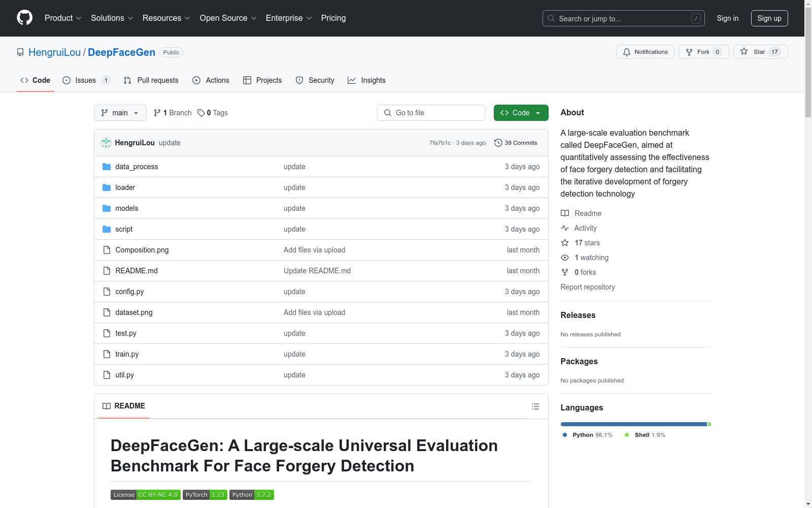Click the fork icon in Fork button
The image size is (812, 508).
689,52
